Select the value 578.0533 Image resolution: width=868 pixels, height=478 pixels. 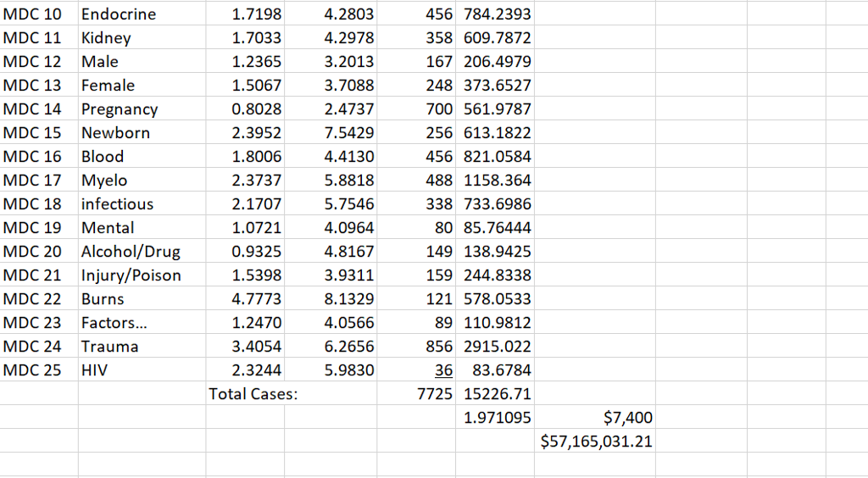[x=495, y=299]
